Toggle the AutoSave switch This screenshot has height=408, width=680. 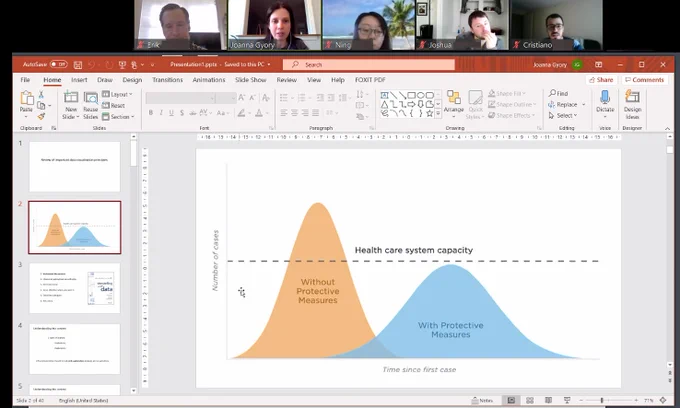pos(58,64)
